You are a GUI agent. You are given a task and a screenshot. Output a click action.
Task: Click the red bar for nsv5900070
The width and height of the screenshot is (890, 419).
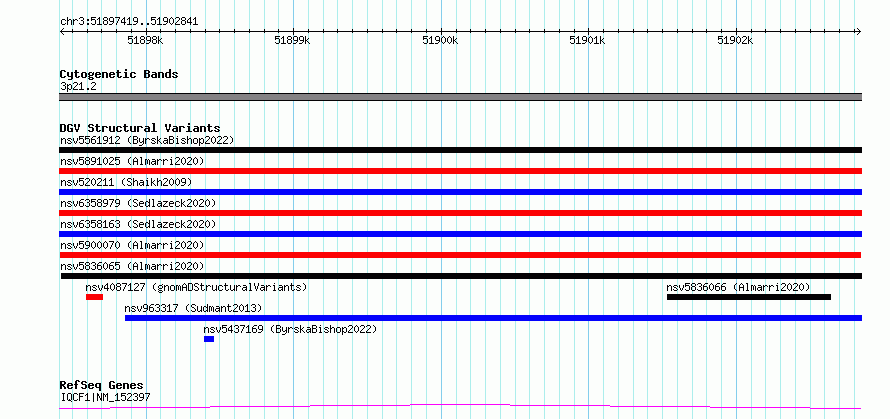click(461, 255)
